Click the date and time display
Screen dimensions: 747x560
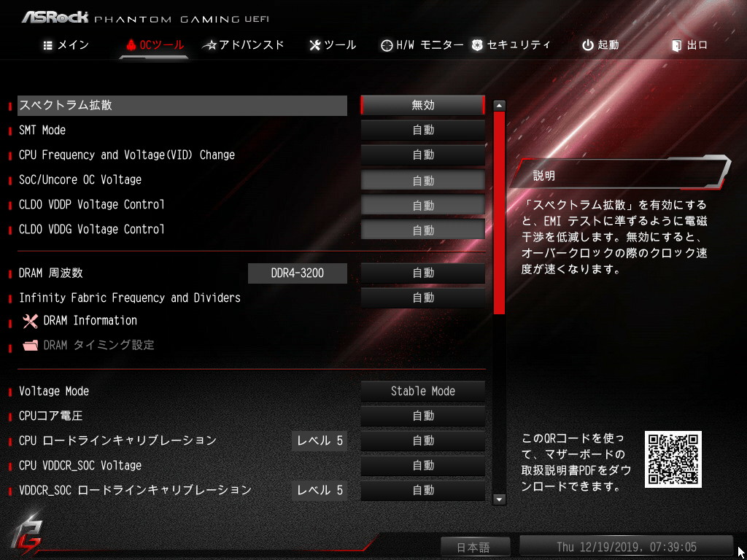[627, 547]
